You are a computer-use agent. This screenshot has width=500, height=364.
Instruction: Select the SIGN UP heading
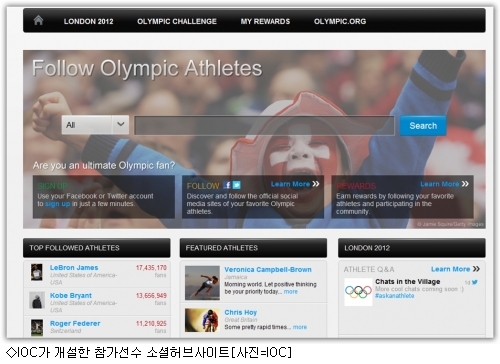coord(53,186)
